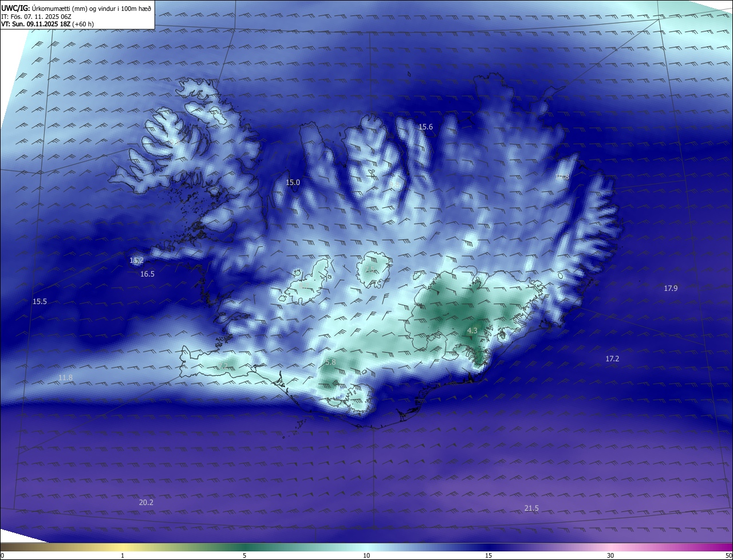The image size is (733, 560).
Task: Click the 20.2 value label on the map
Action: click(x=146, y=503)
